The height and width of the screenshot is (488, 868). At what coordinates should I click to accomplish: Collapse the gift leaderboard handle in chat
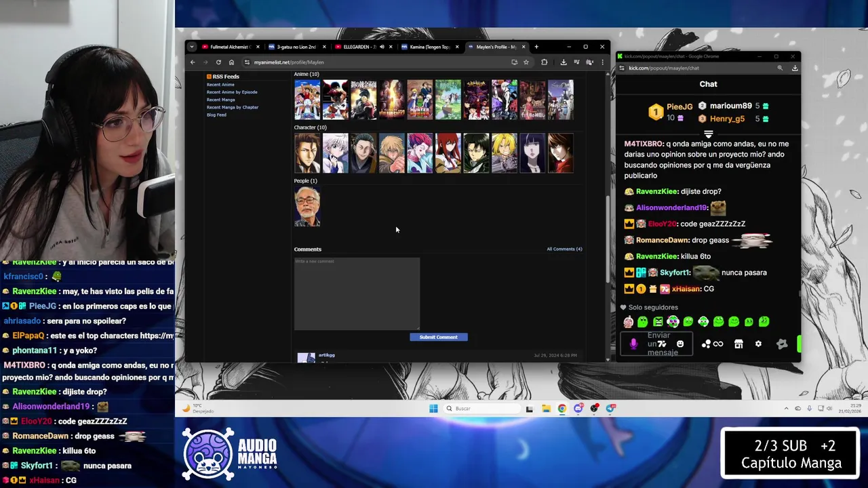[x=708, y=134]
